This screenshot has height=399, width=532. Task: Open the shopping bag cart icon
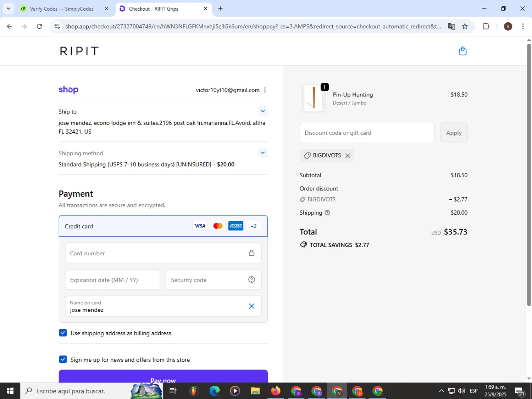(x=462, y=51)
